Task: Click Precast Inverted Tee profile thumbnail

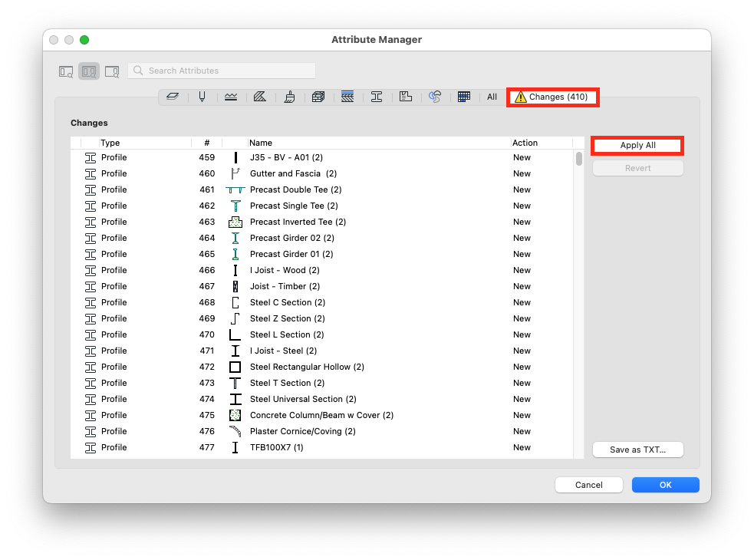Action: [235, 222]
